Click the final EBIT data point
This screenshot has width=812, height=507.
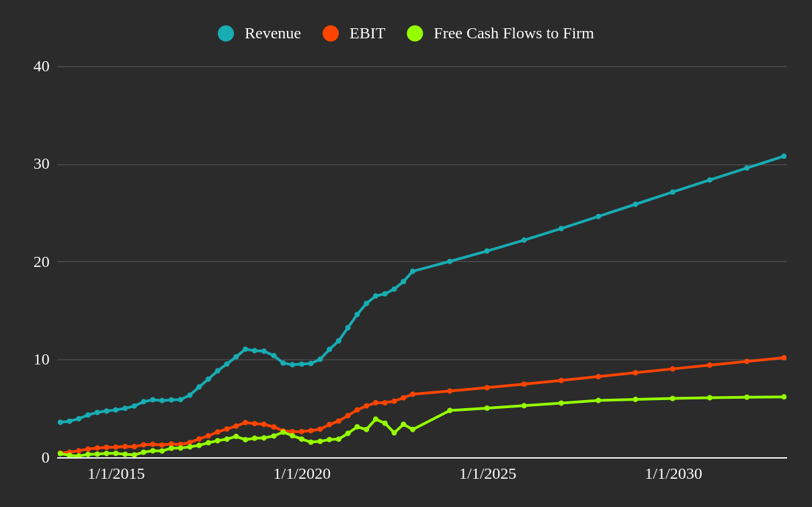783,358
